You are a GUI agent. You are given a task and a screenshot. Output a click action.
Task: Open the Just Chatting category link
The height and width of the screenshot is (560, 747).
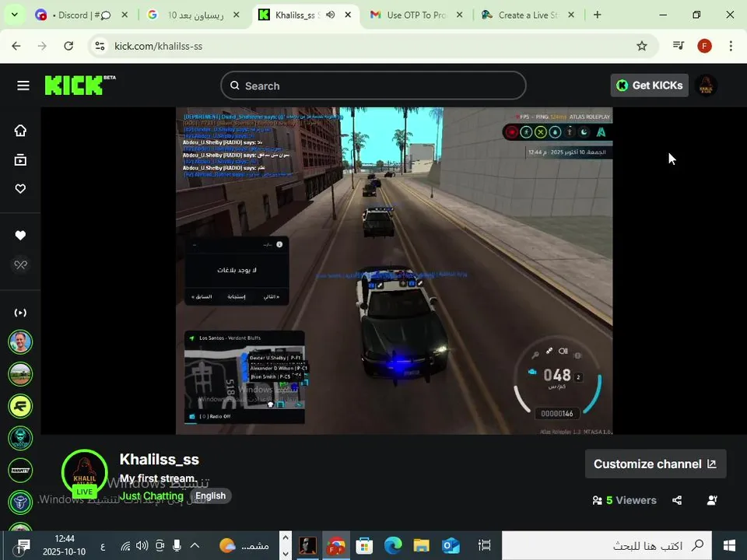tap(151, 496)
